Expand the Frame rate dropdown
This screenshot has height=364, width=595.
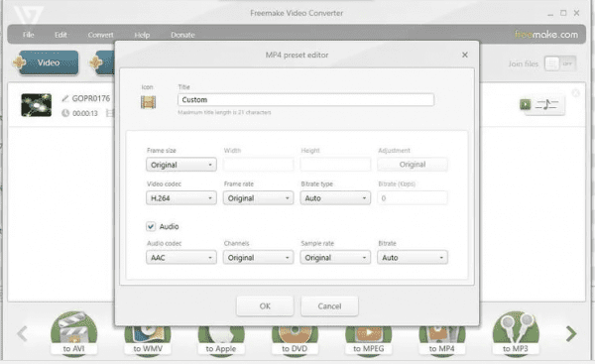tap(259, 198)
